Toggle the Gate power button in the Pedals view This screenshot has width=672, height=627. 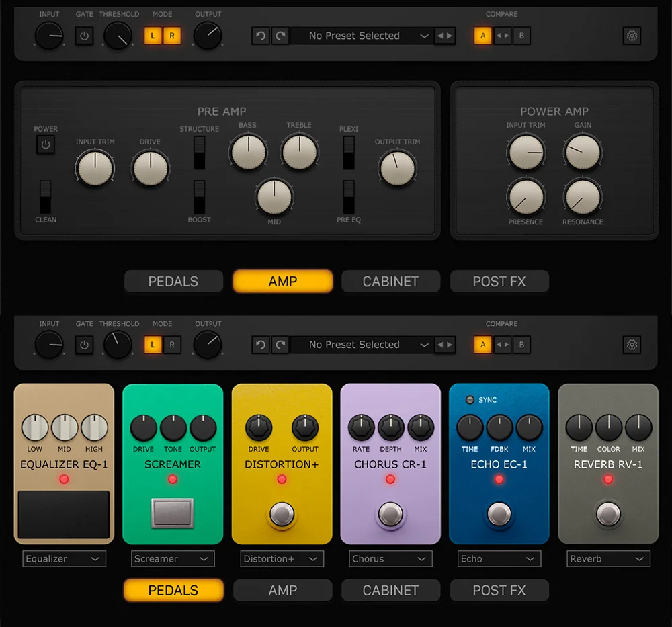pos(84,345)
